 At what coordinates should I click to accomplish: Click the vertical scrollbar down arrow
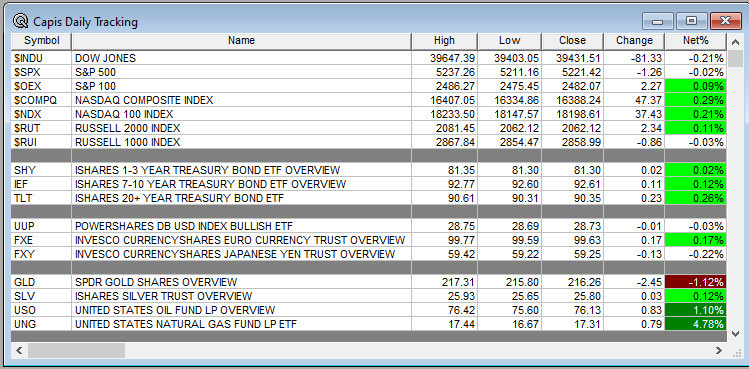735,334
